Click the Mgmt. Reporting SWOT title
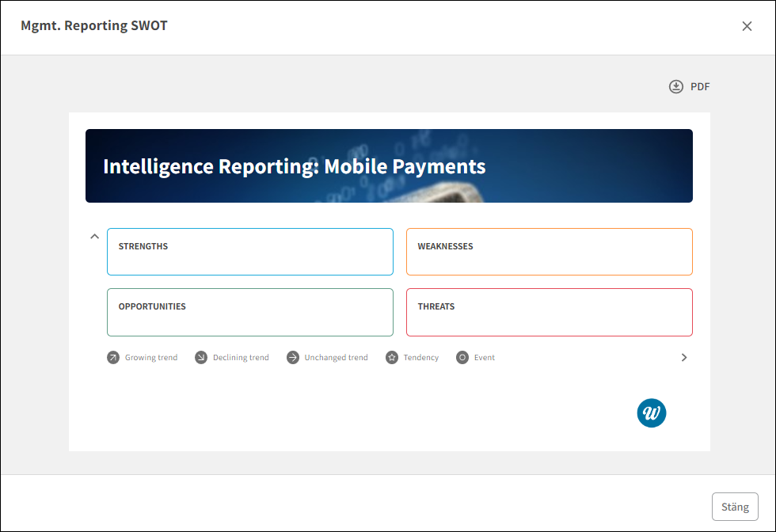 pos(94,26)
